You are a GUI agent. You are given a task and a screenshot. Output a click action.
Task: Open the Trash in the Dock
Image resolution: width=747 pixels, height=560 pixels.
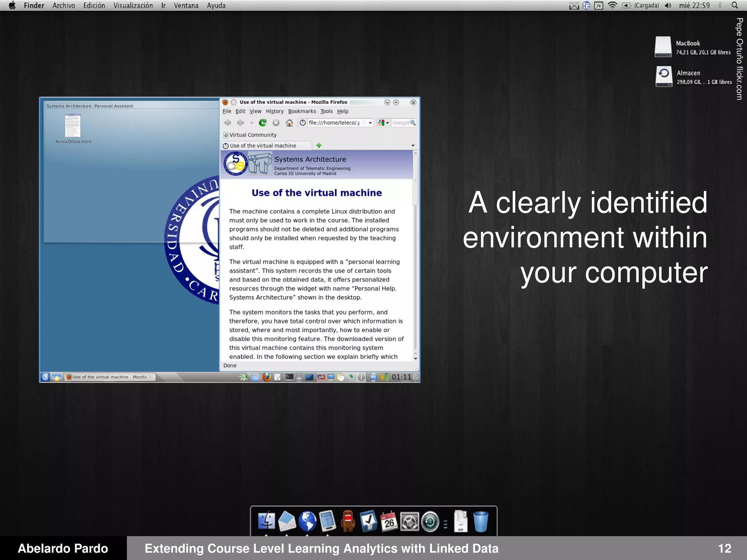coord(480,521)
